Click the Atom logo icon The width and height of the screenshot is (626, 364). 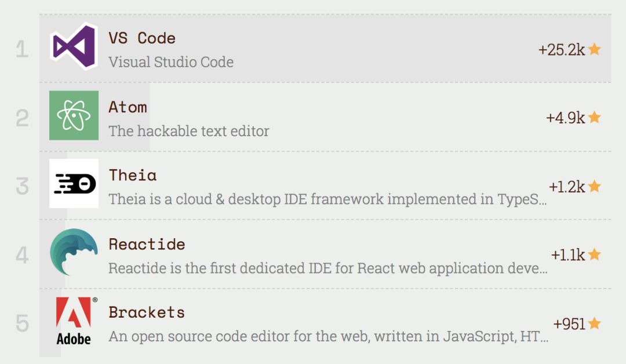tap(74, 115)
